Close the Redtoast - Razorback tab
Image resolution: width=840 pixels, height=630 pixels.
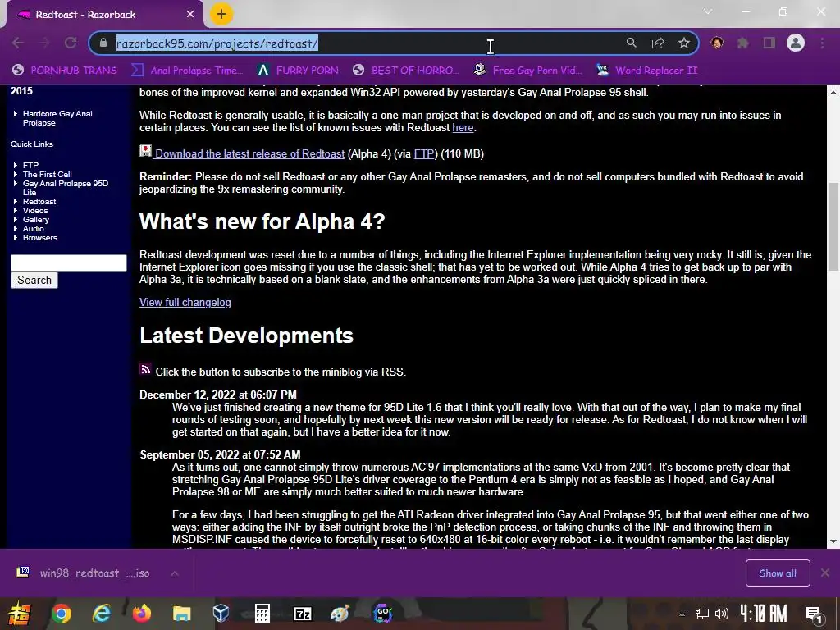click(x=190, y=15)
